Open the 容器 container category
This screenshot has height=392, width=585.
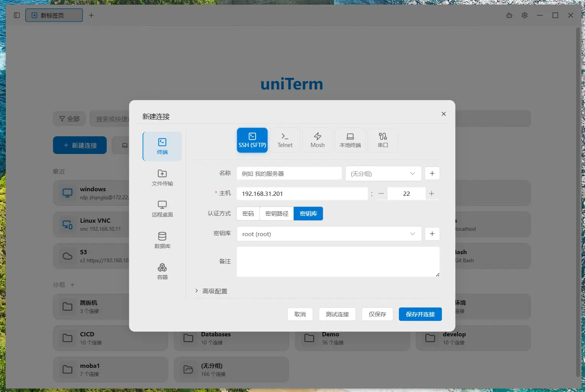pos(162,271)
